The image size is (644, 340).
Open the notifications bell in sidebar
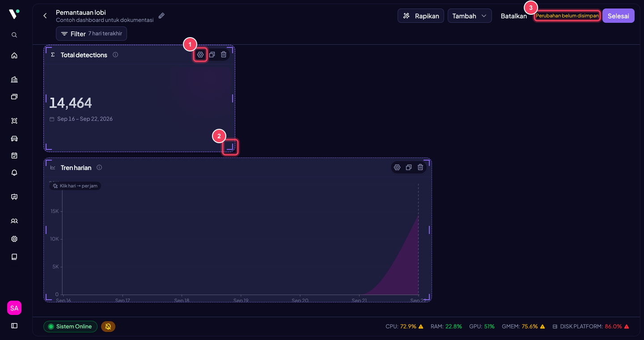pyautogui.click(x=14, y=173)
